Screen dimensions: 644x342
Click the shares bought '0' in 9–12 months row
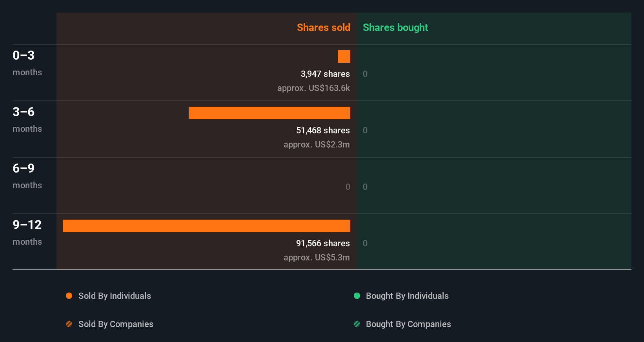pos(365,243)
